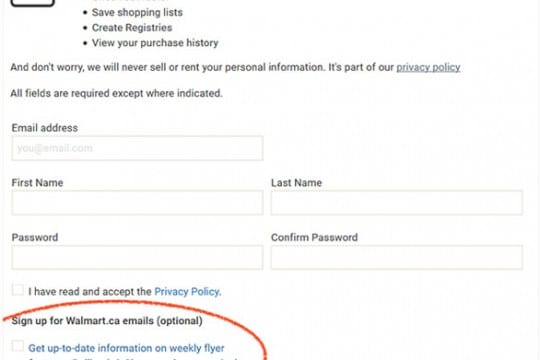Screen dimensions: 540x360
Task: Click the 'Create Registries' bullet item
Action: (132, 28)
